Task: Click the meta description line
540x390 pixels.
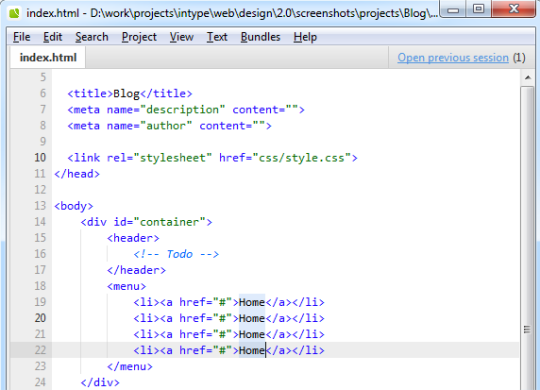Action: [186, 110]
